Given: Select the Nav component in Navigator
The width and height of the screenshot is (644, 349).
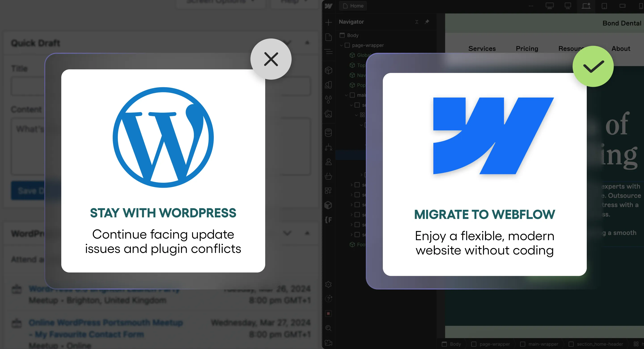Looking at the screenshot, I should pos(358,75).
